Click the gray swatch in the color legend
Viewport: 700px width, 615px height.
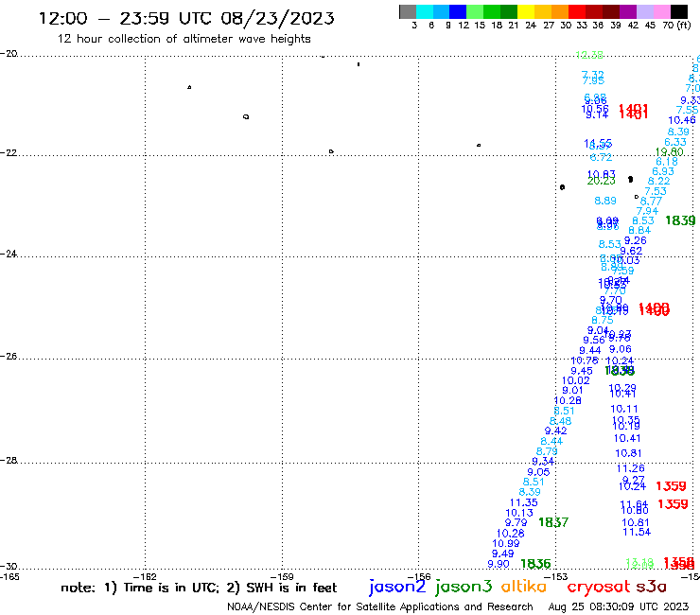point(408,11)
